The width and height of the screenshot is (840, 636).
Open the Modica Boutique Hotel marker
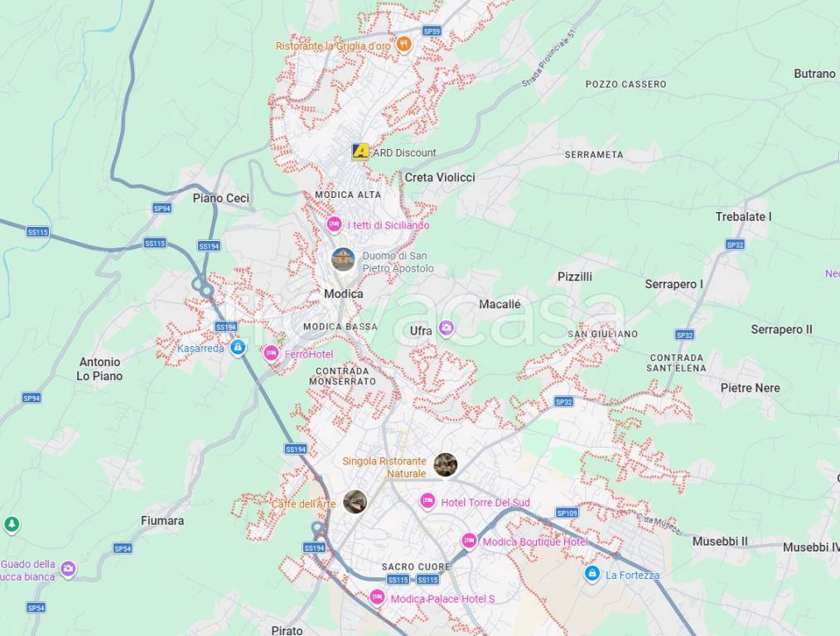tap(469, 541)
